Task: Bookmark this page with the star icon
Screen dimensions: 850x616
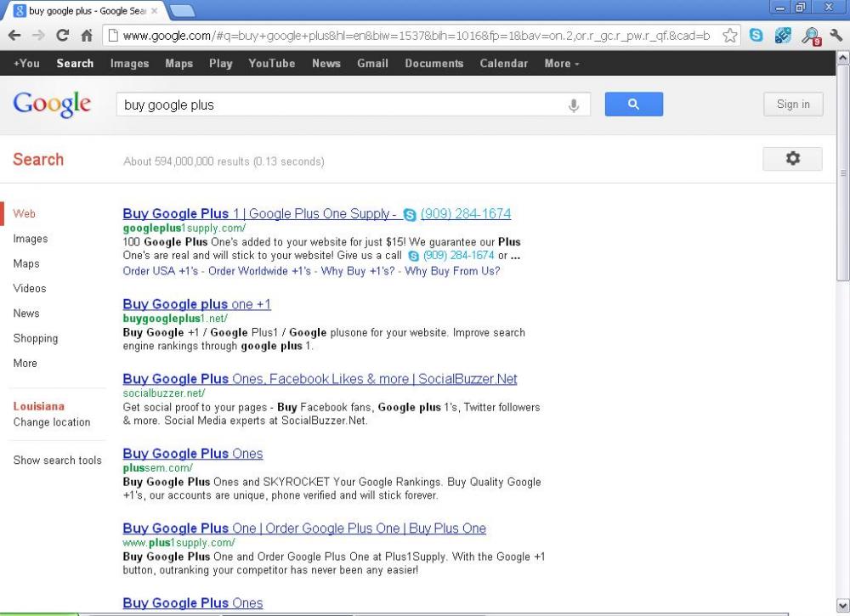Action: tap(729, 36)
